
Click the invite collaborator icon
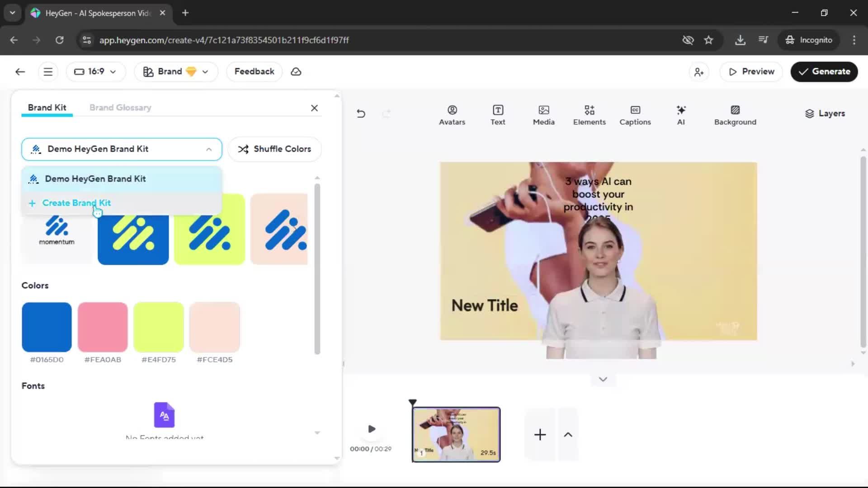pyautogui.click(x=698, y=72)
